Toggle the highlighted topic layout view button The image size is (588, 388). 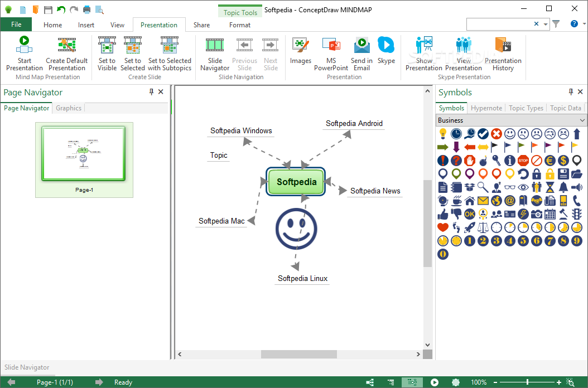coord(412,382)
